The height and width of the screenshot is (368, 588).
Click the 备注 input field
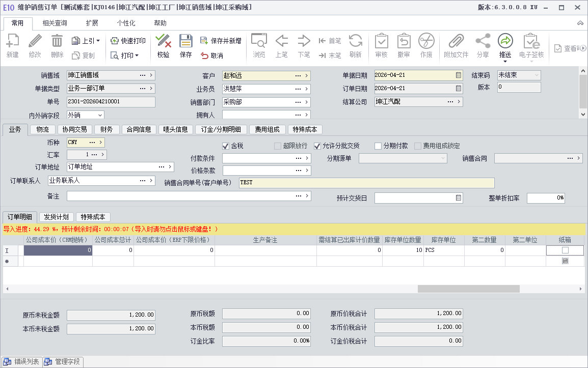189,196
